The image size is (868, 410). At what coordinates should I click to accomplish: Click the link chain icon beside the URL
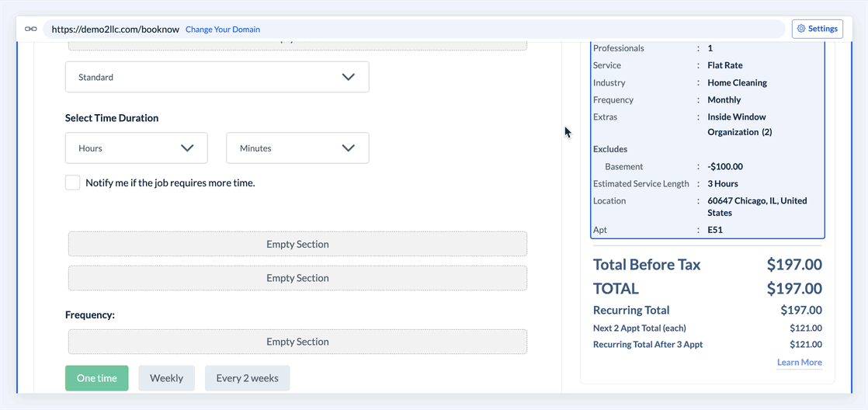[31, 30]
